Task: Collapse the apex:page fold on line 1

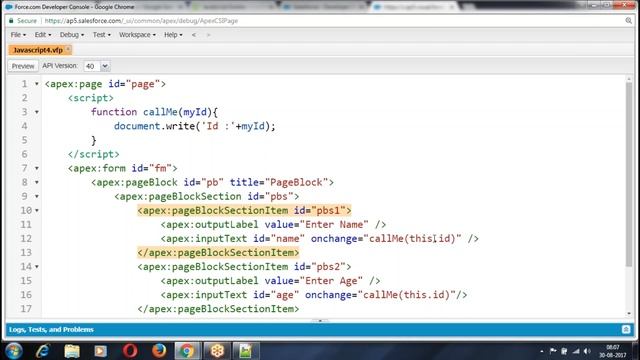Action: 37,84
